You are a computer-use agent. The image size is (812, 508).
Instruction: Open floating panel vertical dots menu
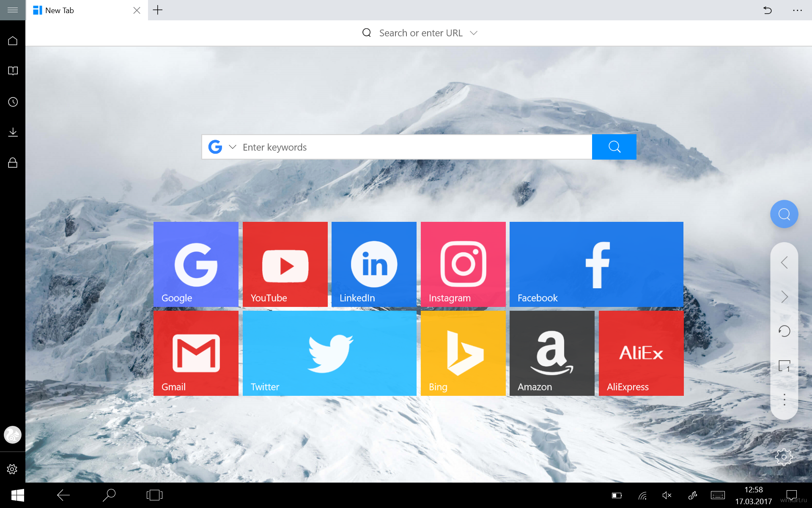point(784,400)
